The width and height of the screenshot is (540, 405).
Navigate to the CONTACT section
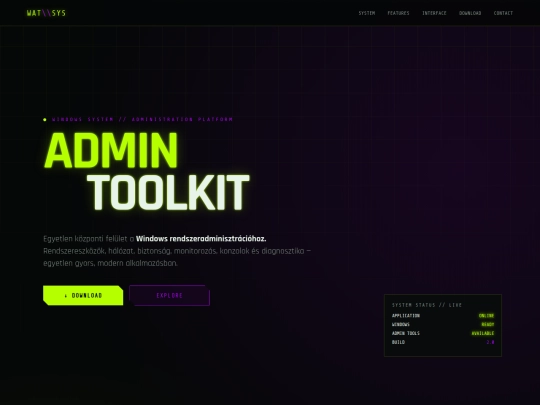(503, 13)
